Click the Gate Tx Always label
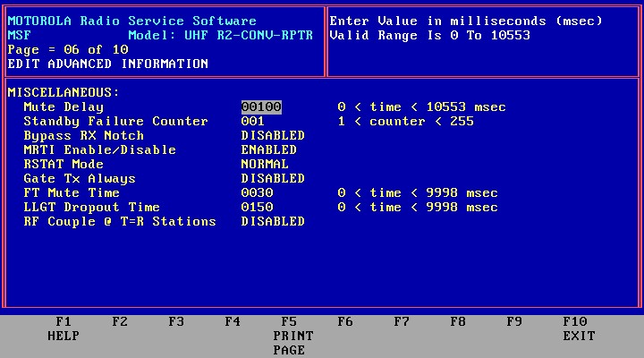 tap(80, 179)
